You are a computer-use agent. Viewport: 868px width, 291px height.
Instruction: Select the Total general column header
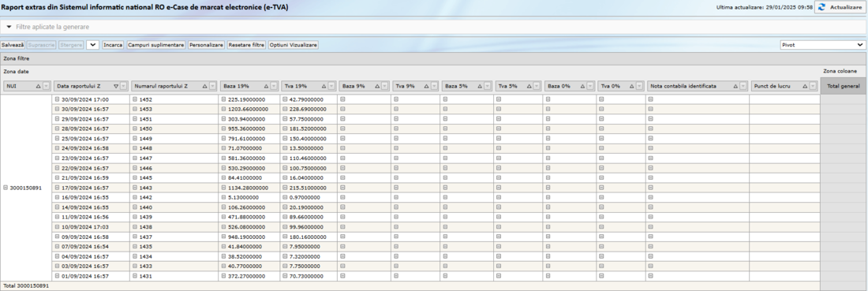pyautogui.click(x=843, y=86)
